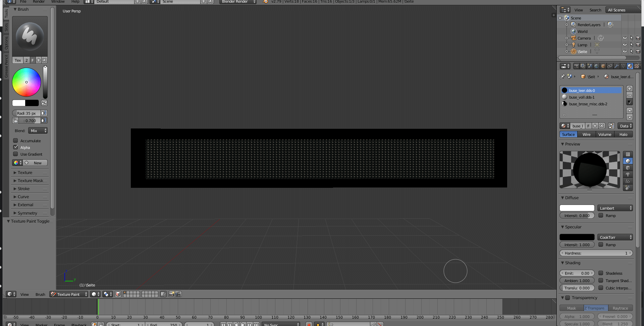644x326 pixels.
Task: Pin the properties context with pushpin
Action: point(562,76)
